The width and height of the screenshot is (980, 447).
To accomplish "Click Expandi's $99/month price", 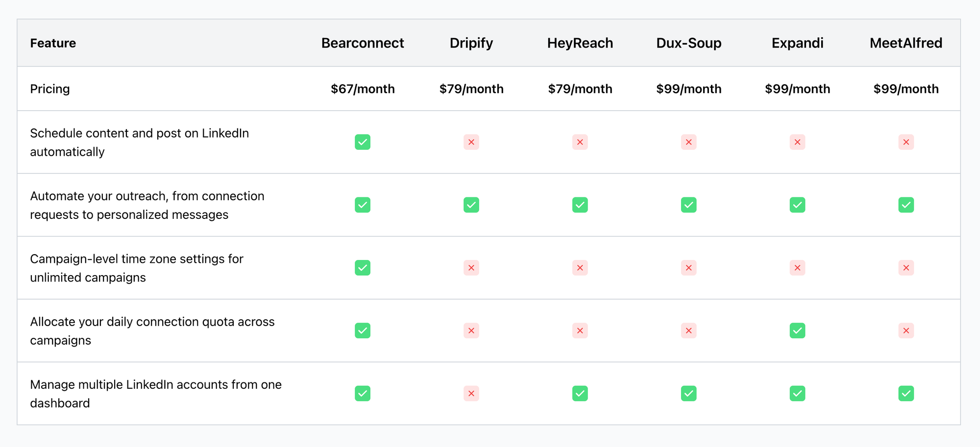I will click(798, 89).
